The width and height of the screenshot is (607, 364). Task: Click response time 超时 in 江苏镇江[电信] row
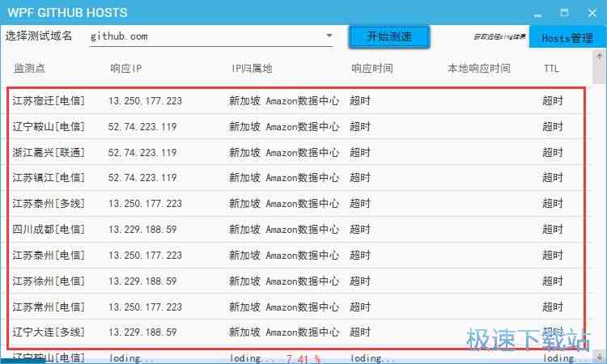click(360, 178)
